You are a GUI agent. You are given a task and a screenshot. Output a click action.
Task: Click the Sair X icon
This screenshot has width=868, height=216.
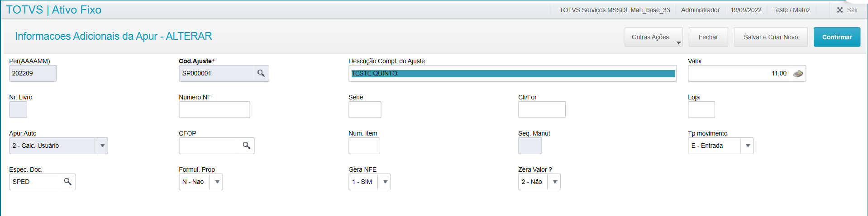coord(840,10)
